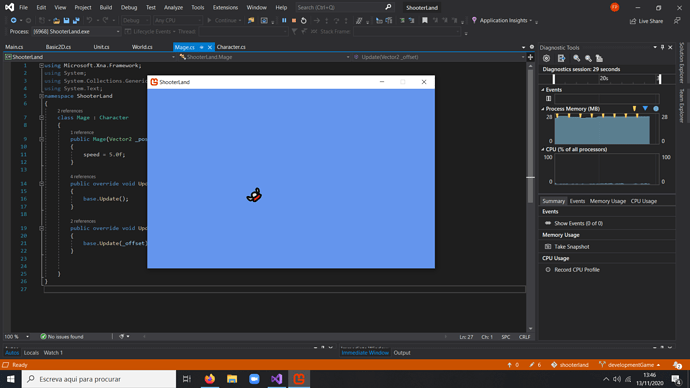Open Task View in taskbar
The height and width of the screenshot is (388, 690).
click(187, 379)
